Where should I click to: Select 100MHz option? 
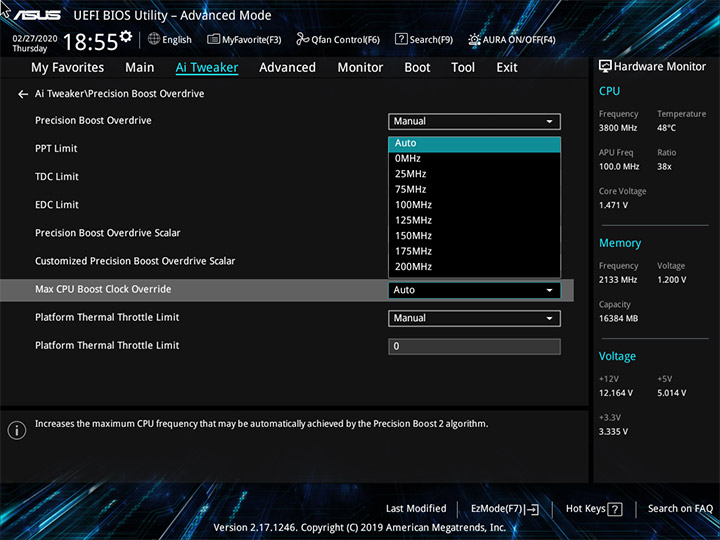click(x=474, y=205)
